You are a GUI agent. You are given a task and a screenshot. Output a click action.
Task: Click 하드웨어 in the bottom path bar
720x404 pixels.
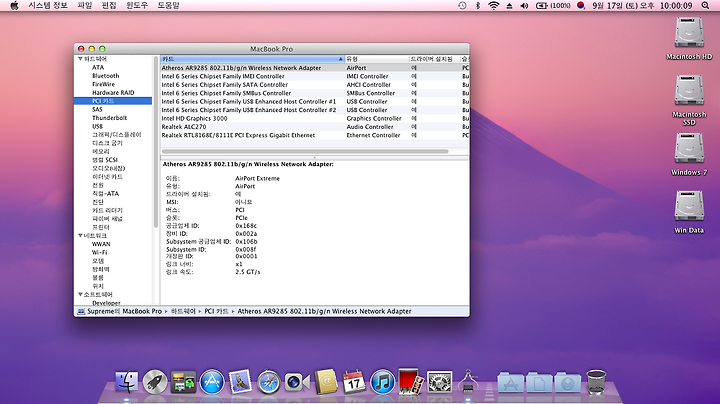183,311
